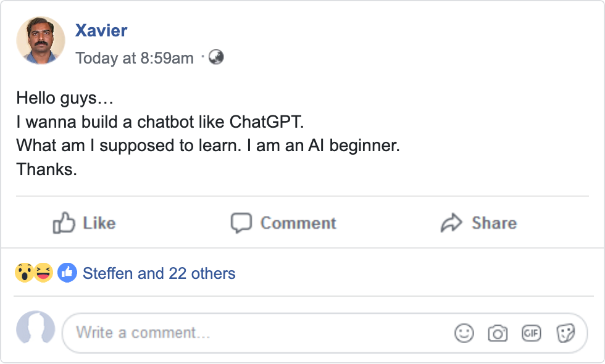
Task: Click the blue Like reaction badge
Action: tap(67, 273)
